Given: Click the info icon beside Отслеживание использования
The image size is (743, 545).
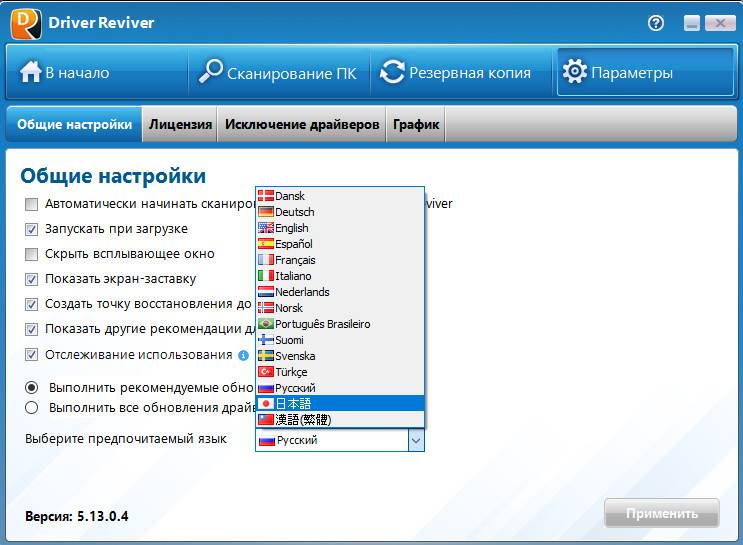Looking at the screenshot, I should pyautogui.click(x=243, y=355).
